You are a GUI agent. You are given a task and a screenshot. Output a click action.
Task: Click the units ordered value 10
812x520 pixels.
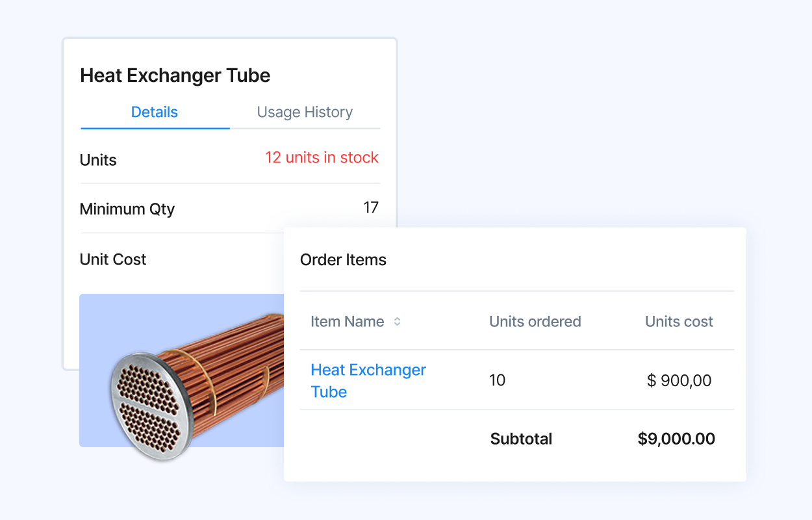pyautogui.click(x=497, y=380)
